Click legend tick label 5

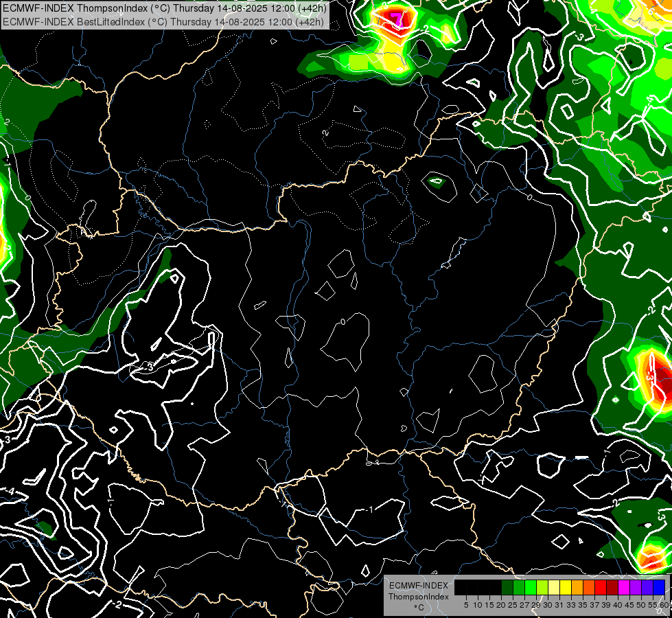click(466, 605)
